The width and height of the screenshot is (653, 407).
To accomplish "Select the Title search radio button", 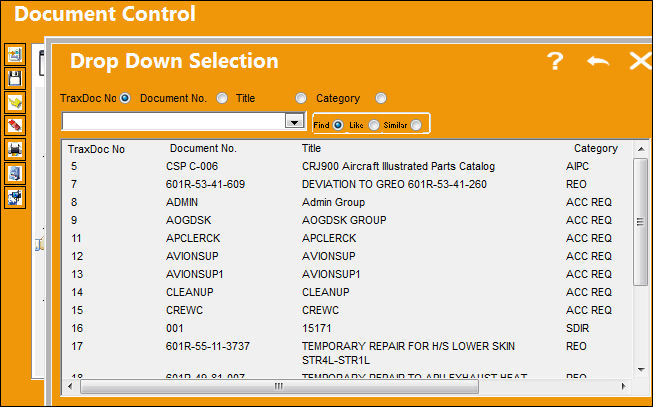I will (301, 98).
